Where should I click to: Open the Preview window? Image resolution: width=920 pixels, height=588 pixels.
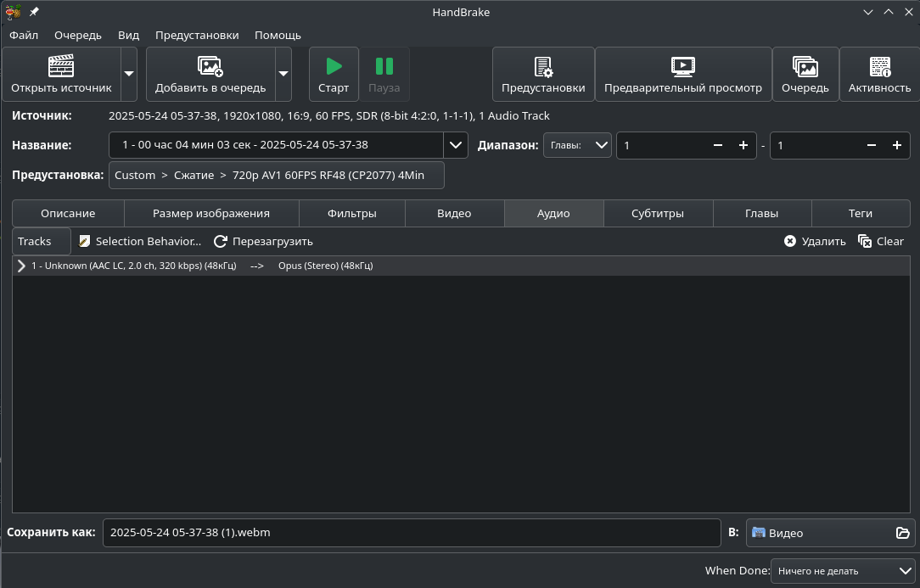683,74
